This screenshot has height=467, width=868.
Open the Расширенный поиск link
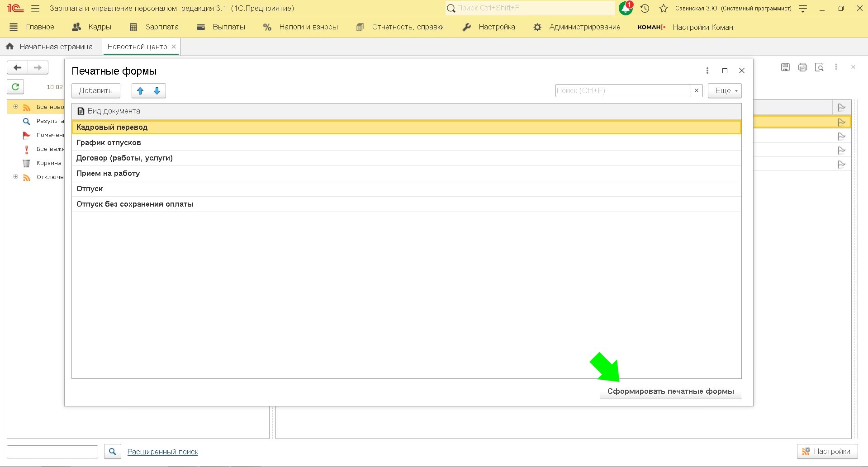pos(163,452)
